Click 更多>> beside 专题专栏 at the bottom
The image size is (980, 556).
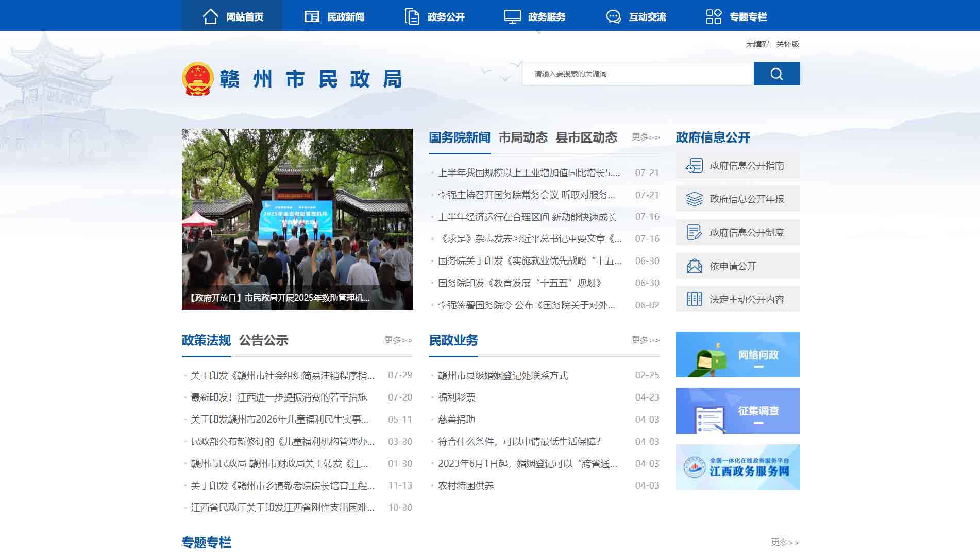coord(785,542)
